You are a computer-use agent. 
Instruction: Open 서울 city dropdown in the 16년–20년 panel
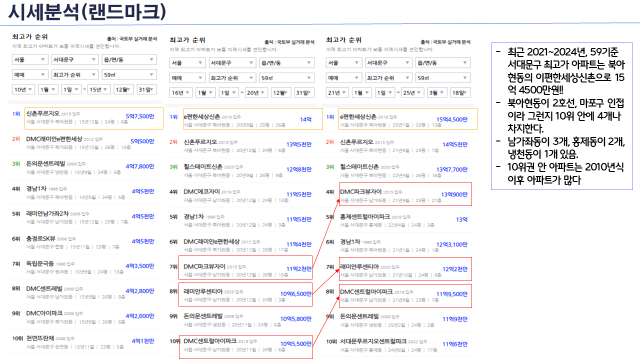[187, 63]
